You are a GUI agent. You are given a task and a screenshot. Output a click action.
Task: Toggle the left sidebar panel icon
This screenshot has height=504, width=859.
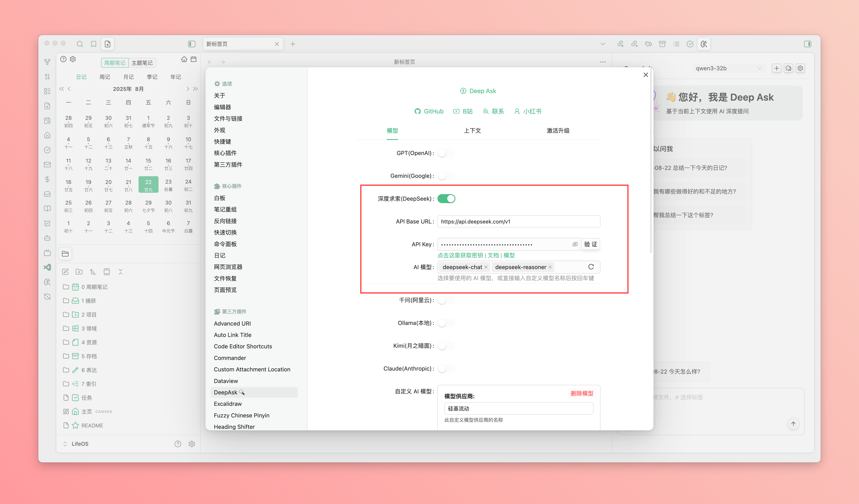(192, 44)
